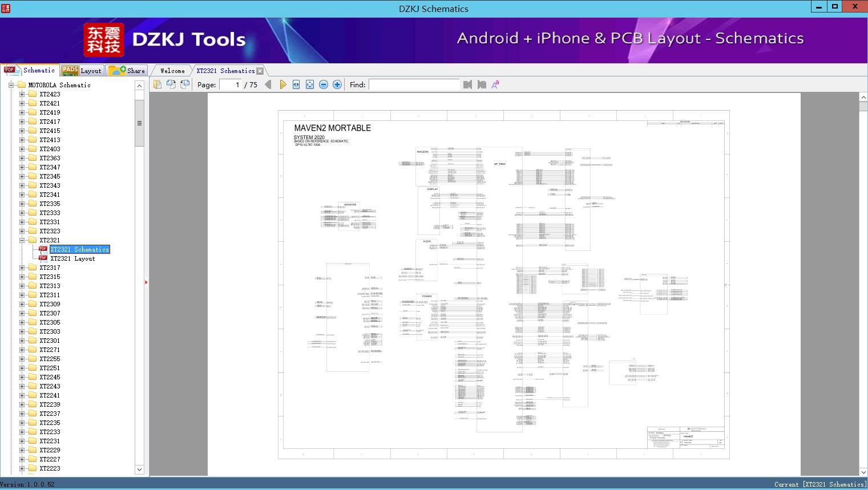Open the Welcome tab

click(172, 71)
